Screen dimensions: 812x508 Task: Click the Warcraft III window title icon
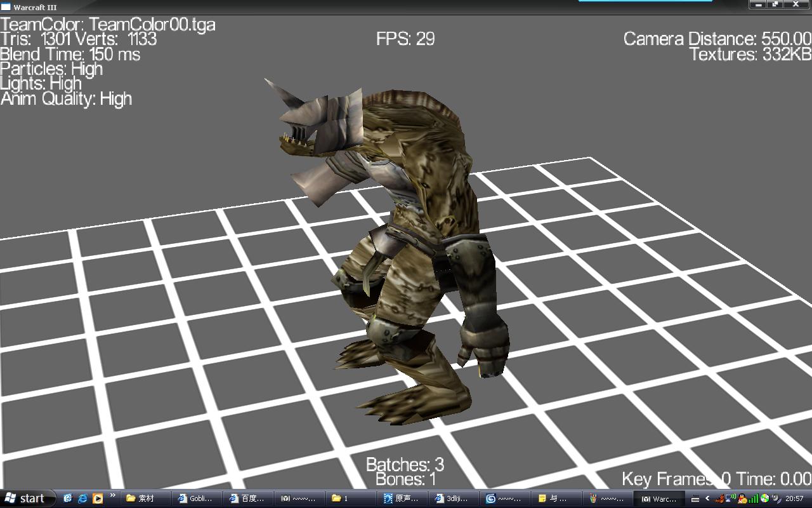(x=6, y=7)
